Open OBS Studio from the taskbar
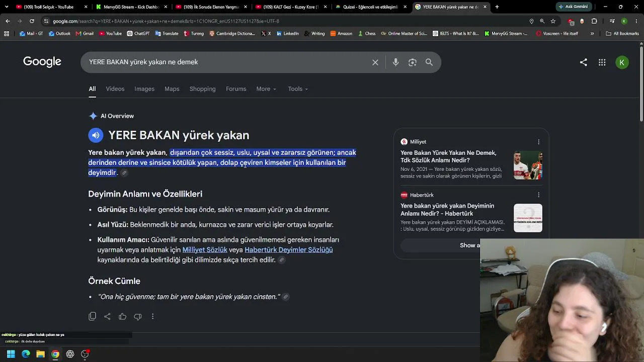Screen dimensions: 644x362 point(85,354)
